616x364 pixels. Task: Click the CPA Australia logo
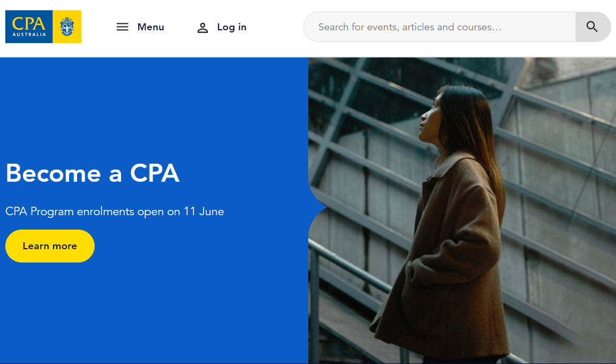tap(43, 27)
